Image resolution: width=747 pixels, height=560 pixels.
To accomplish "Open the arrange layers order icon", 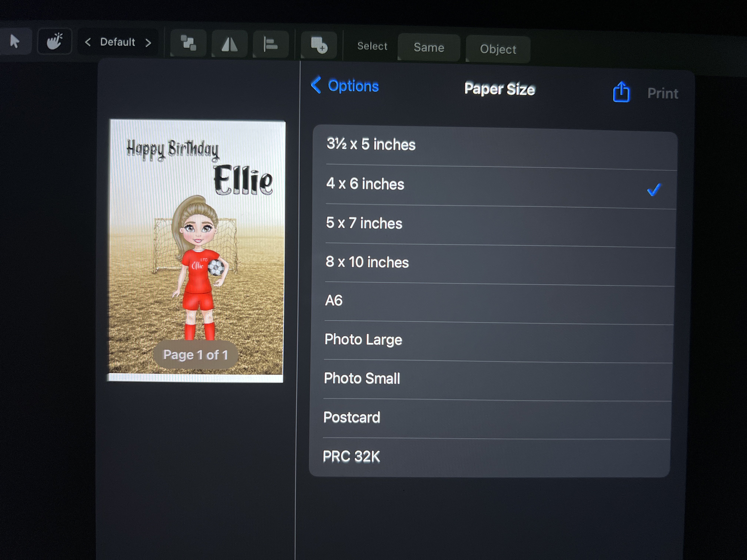I will (x=188, y=43).
